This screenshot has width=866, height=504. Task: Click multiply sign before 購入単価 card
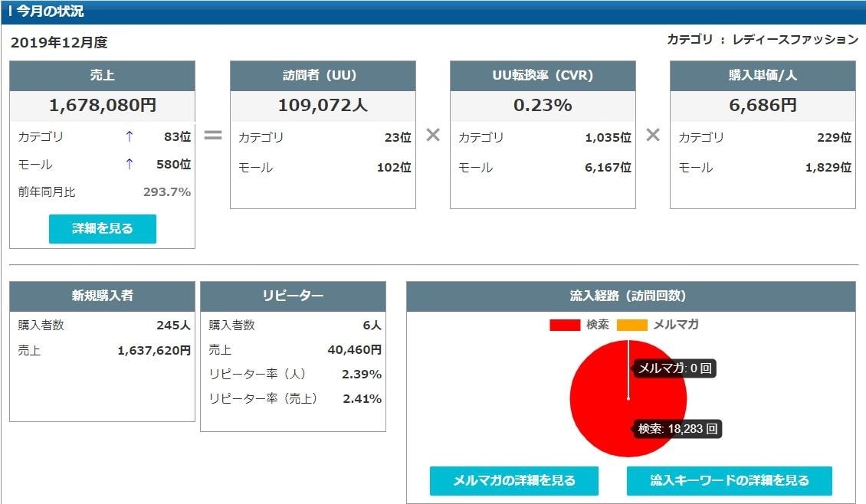coord(653,135)
